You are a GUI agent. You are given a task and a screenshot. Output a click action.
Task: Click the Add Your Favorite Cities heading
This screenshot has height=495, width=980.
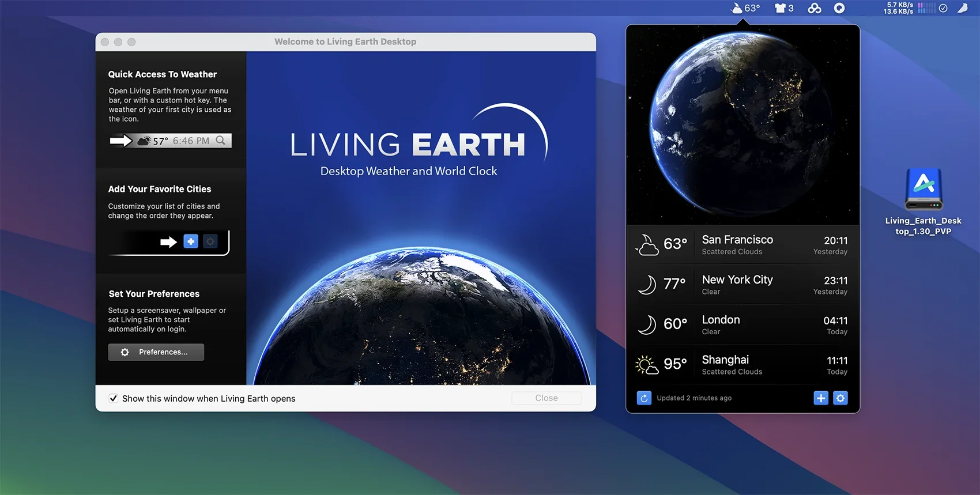[x=160, y=189]
